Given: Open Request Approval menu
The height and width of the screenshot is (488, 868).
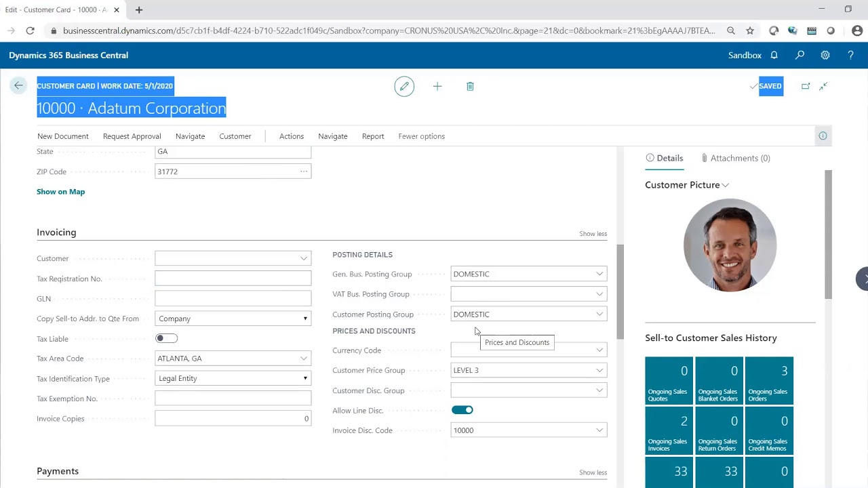Looking at the screenshot, I should pyautogui.click(x=132, y=136).
